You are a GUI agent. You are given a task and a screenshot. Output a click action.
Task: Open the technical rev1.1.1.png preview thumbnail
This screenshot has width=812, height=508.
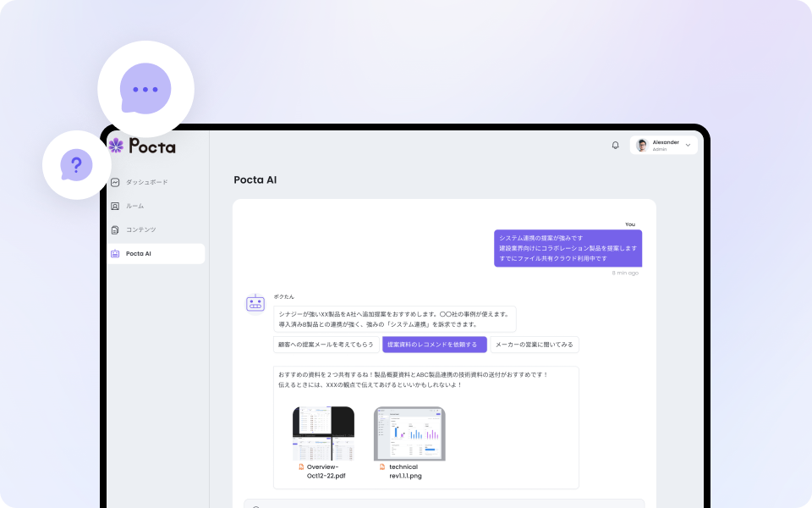pyautogui.click(x=409, y=433)
